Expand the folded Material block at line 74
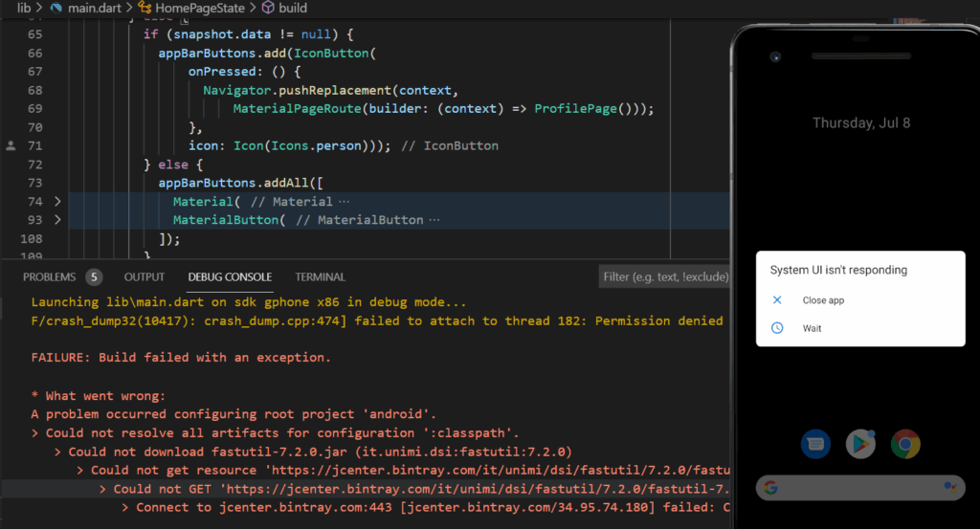The image size is (980, 529). (x=57, y=202)
